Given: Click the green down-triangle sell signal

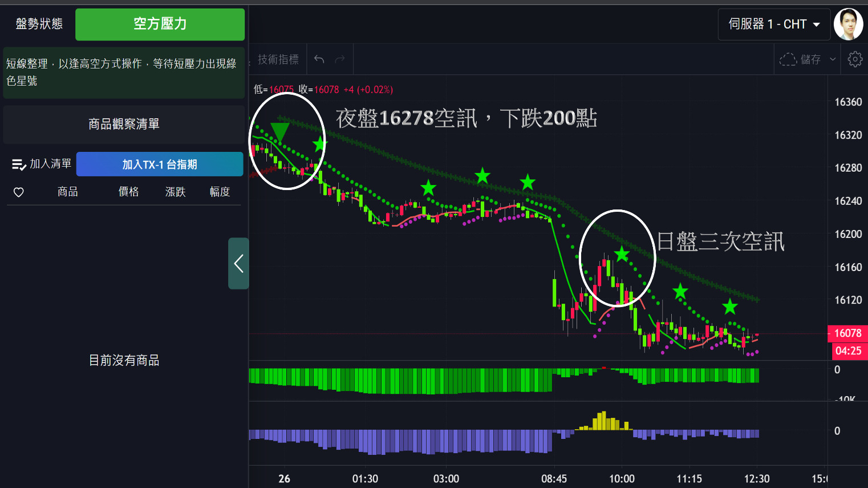Looking at the screenshot, I should point(279,132).
